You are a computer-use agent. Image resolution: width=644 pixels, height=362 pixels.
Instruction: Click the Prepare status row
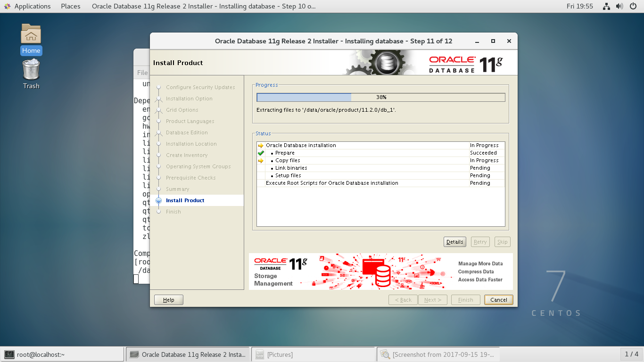[381, 153]
